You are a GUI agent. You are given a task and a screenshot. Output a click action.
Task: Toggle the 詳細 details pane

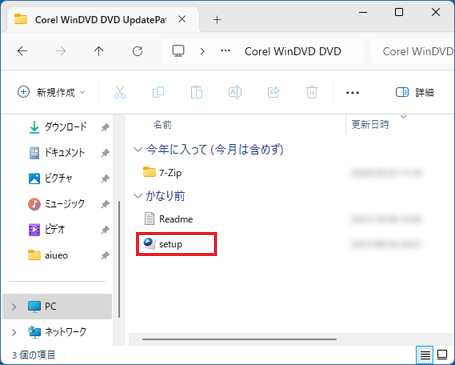coord(415,92)
